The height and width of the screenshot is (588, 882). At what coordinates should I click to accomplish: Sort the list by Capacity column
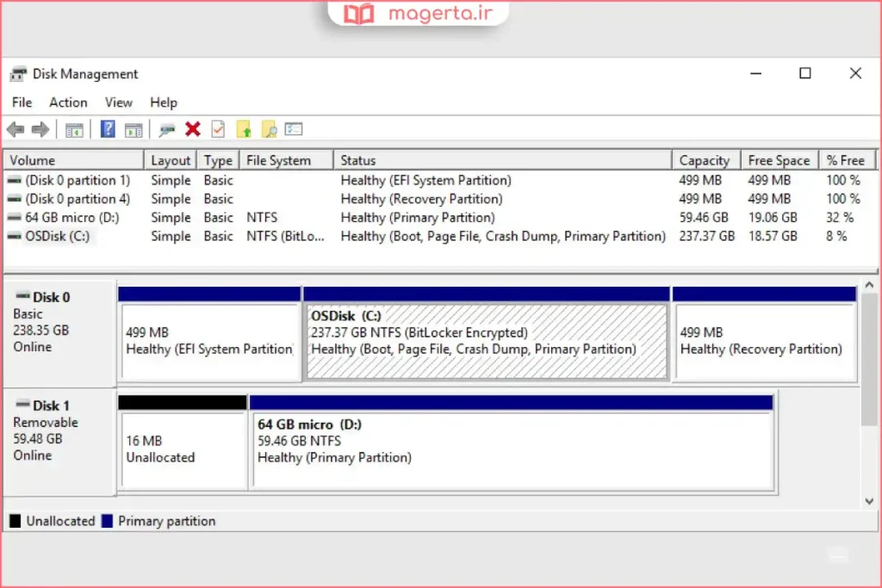point(704,160)
